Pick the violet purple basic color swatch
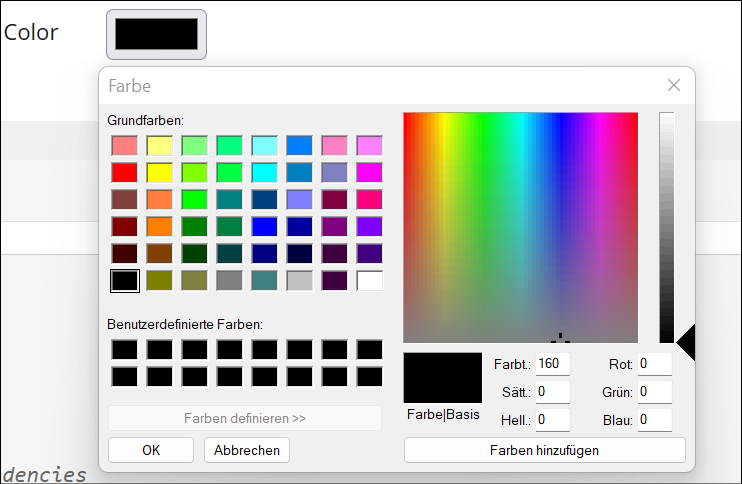 point(370,227)
